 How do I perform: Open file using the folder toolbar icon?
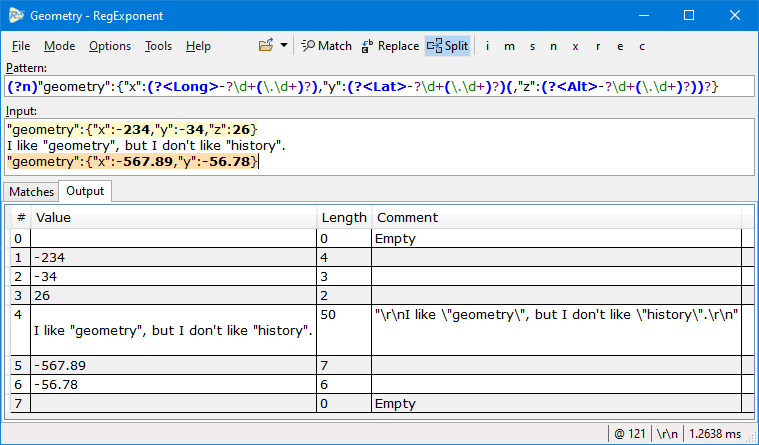point(266,46)
